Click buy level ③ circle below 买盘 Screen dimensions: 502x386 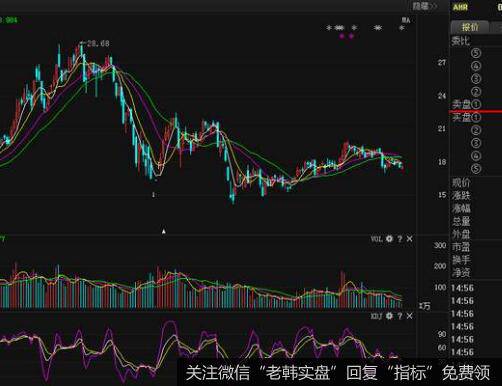click(x=476, y=143)
